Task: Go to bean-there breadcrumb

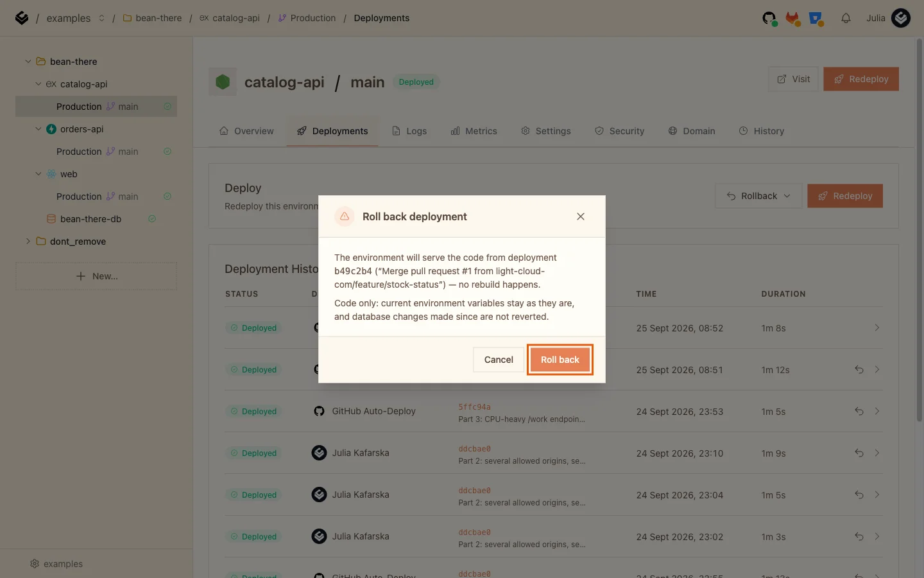Action: coord(152,18)
